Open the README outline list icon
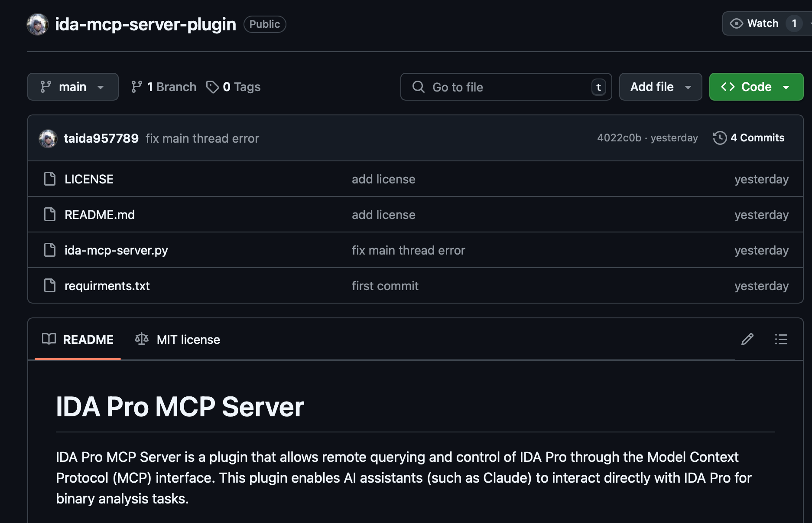The height and width of the screenshot is (523, 812). point(781,339)
